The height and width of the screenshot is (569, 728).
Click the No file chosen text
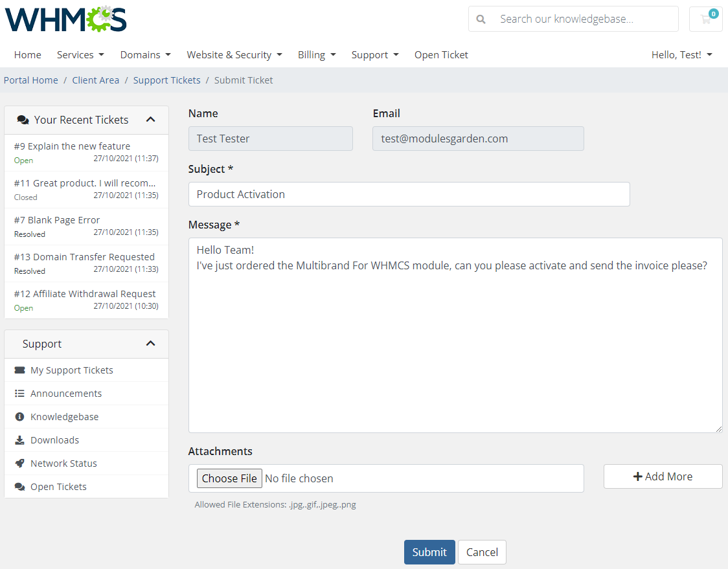299,478
